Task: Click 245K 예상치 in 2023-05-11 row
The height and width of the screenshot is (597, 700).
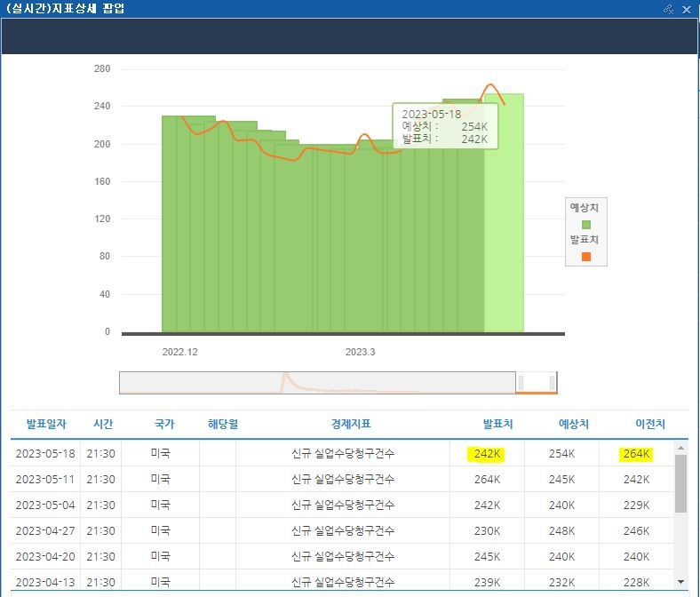Action: pyautogui.click(x=561, y=480)
